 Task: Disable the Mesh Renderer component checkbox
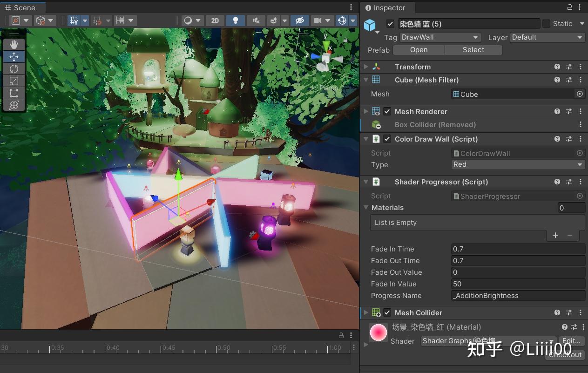pyautogui.click(x=387, y=112)
